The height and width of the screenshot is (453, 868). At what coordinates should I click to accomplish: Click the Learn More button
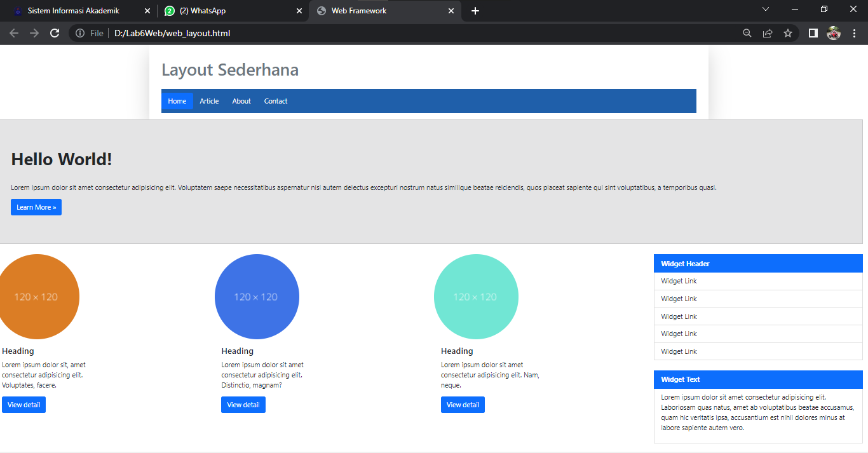(36, 206)
